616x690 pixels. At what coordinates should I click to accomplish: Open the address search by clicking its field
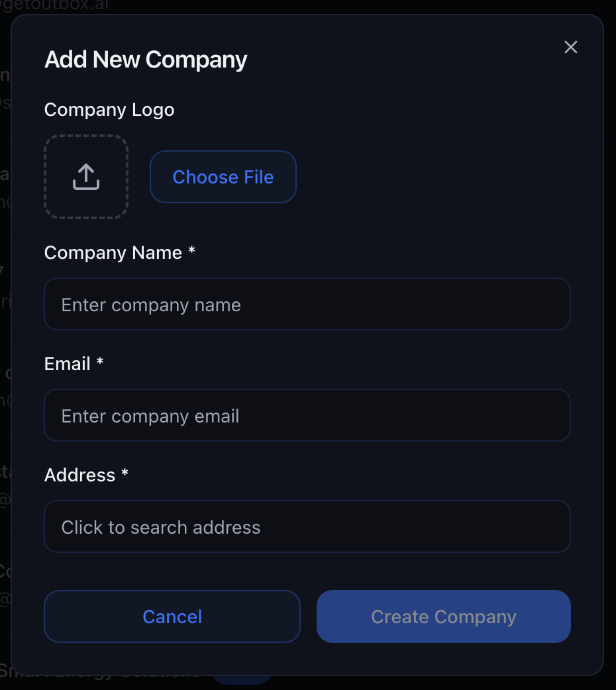click(x=307, y=526)
